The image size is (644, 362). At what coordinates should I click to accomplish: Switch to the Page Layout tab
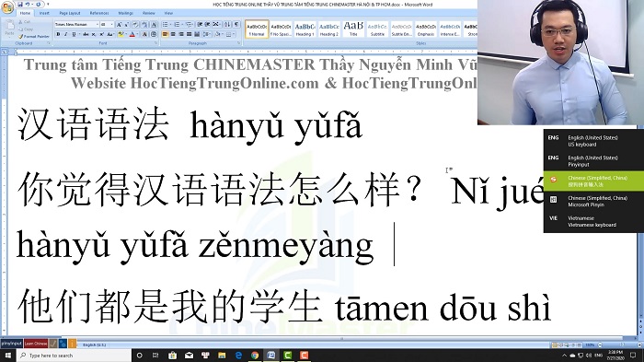pos(70,13)
